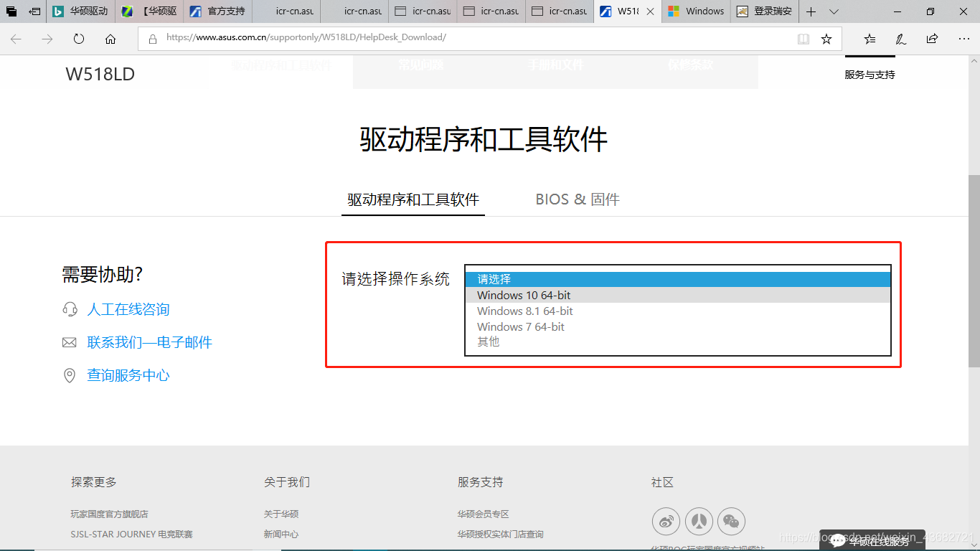Screen dimensions: 980x551
Task: Click the envelope email icon
Action: click(x=70, y=343)
